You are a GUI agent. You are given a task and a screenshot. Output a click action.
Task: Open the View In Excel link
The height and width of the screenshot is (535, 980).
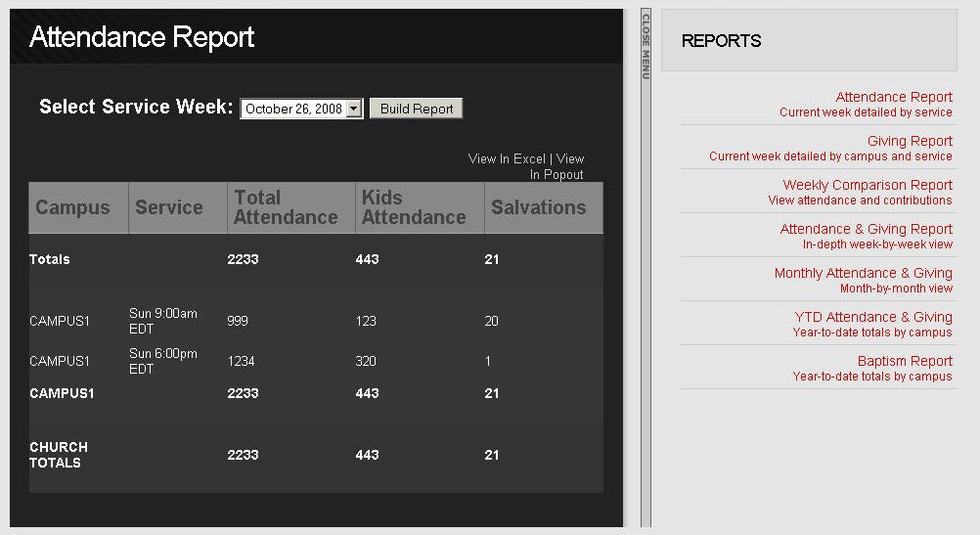507,158
